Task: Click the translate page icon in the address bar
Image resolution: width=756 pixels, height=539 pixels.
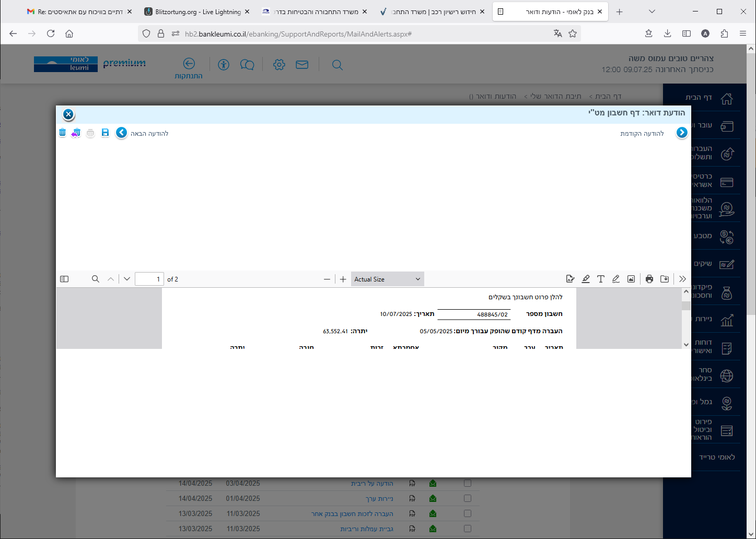Action: coord(558,33)
